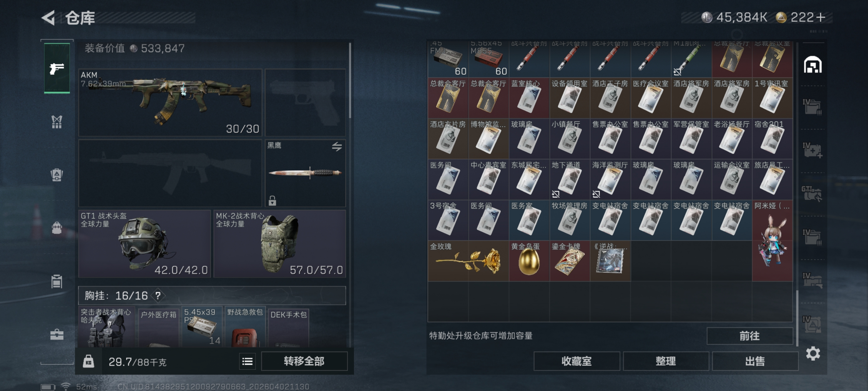Open the 收藏室 collection room

pyautogui.click(x=577, y=361)
